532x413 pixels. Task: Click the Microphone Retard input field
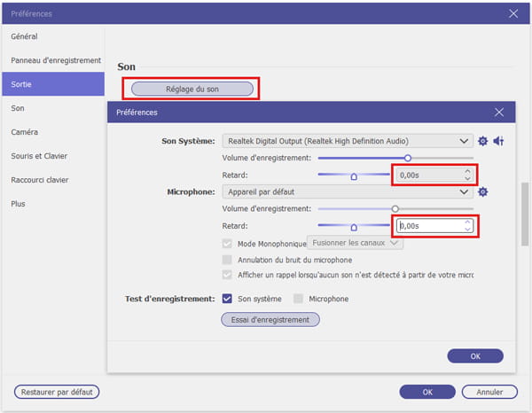[427, 226]
